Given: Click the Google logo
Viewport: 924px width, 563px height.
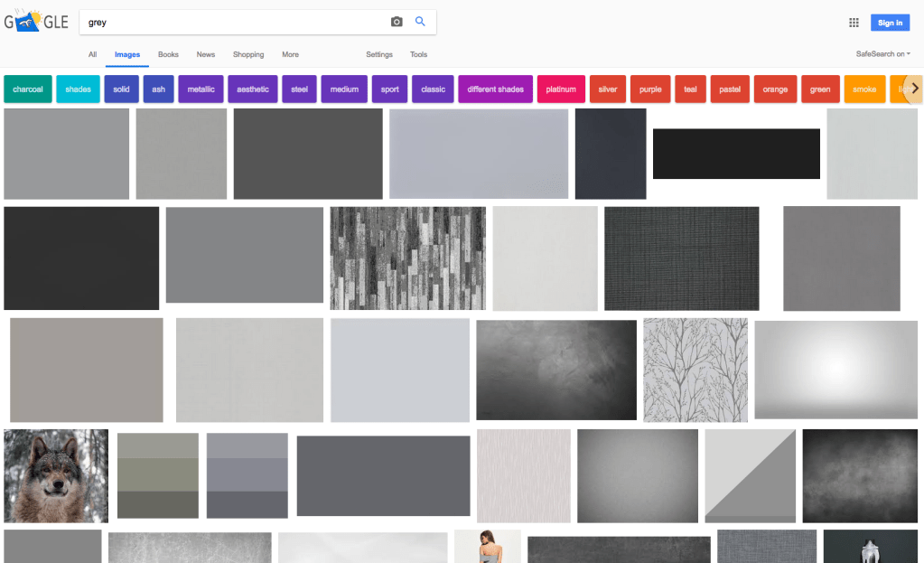Looking at the screenshot, I should coord(36,21).
